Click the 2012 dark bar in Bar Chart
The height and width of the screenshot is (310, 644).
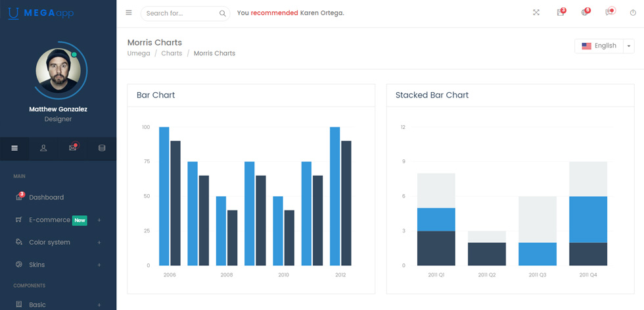(x=346, y=203)
